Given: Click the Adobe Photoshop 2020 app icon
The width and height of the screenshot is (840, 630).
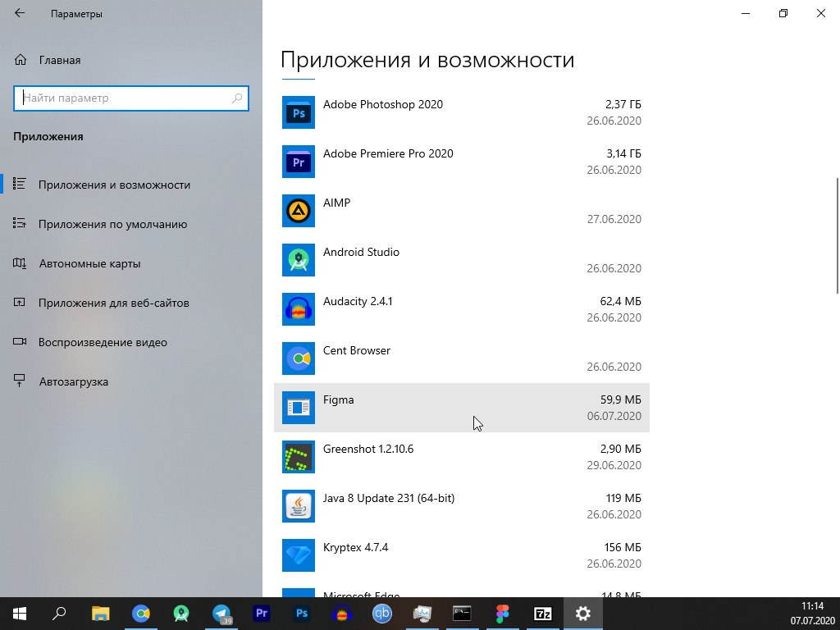Looking at the screenshot, I should pos(299,112).
